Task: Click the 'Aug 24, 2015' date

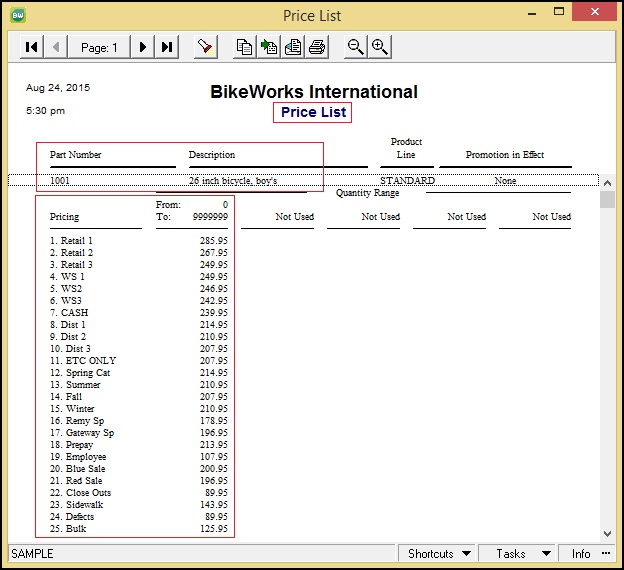Action: click(x=58, y=88)
